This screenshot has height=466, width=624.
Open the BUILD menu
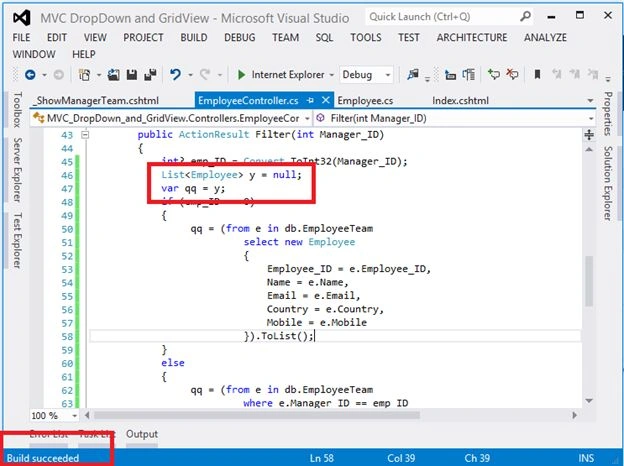(x=194, y=37)
